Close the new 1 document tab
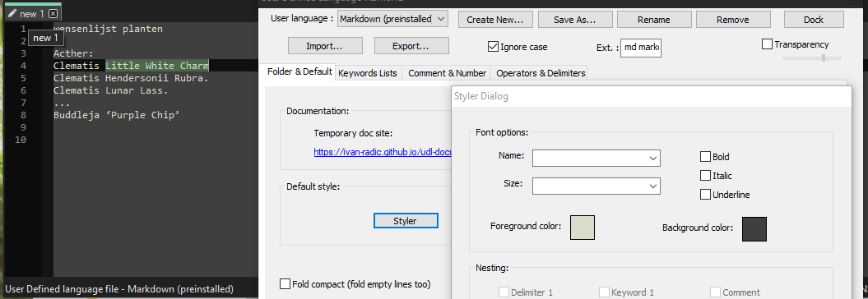The image size is (868, 299). point(53,14)
